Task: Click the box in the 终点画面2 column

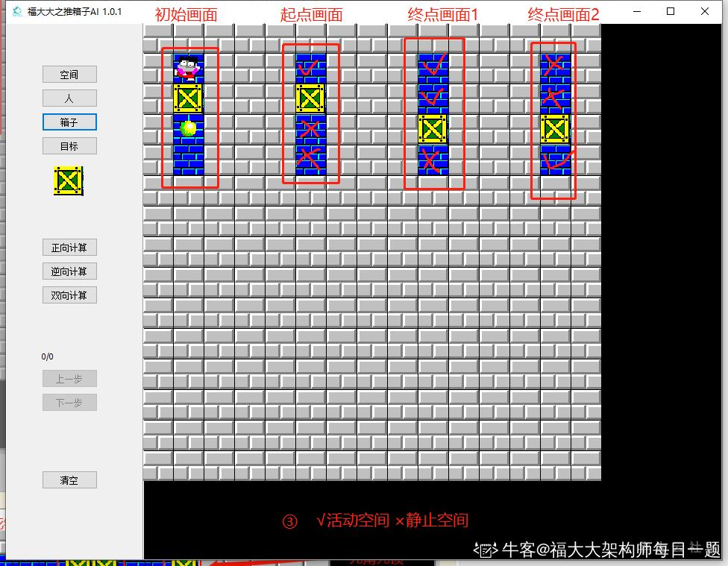Action: click(x=555, y=128)
